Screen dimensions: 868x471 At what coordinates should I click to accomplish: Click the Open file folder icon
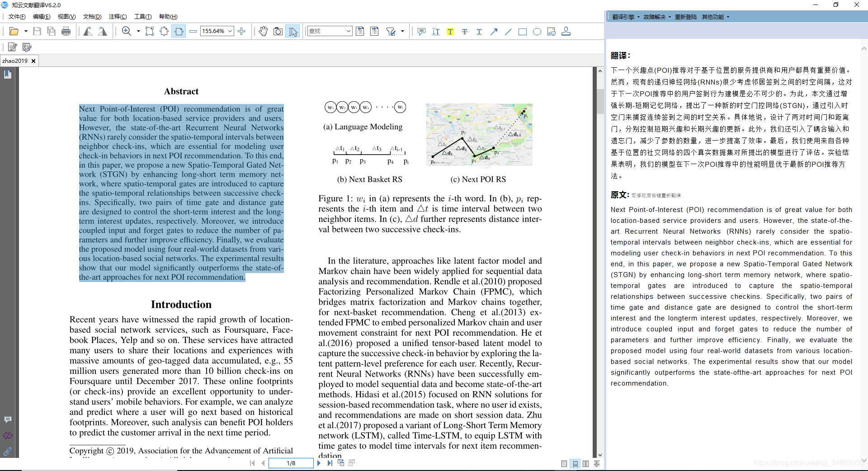[14, 31]
